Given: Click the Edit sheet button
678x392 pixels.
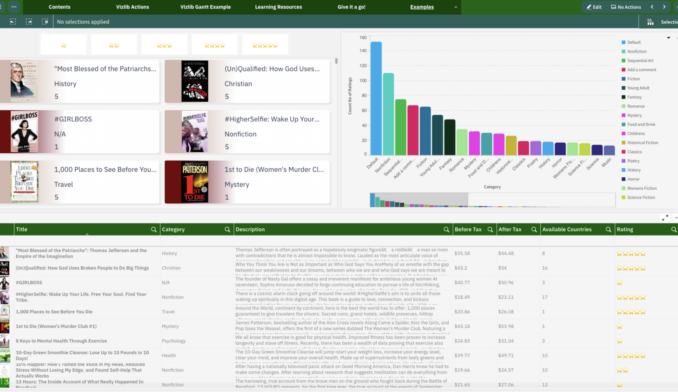Looking at the screenshot, I should pyautogui.click(x=594, y=7).
